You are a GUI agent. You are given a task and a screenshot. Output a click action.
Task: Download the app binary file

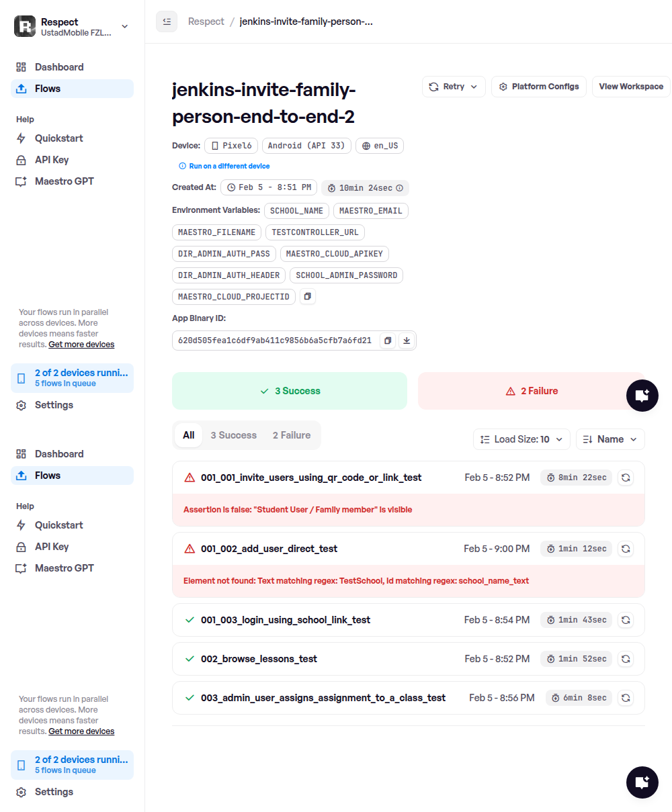click(x=407, y=341)
